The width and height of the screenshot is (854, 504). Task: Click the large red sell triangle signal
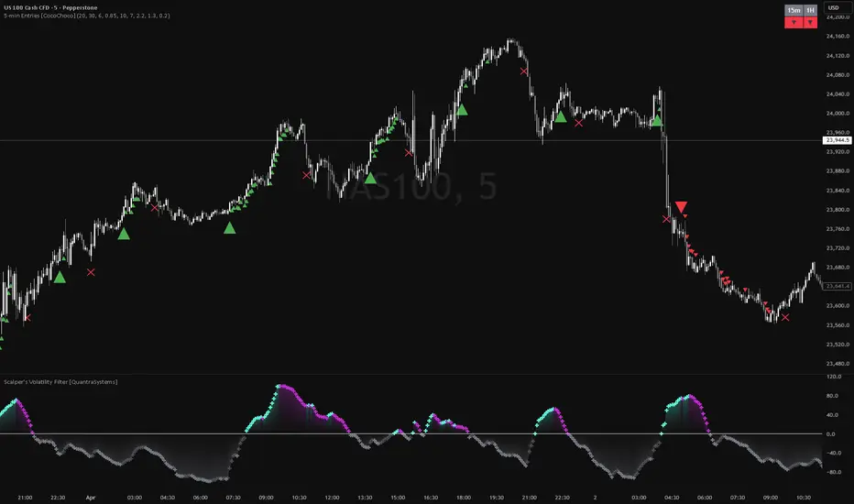coord(681,207)
